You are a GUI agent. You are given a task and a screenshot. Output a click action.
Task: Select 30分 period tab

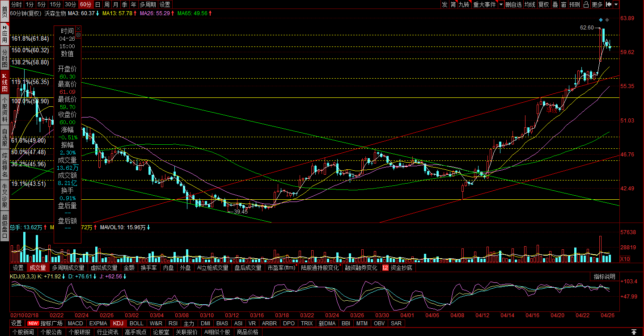(70, 4)
